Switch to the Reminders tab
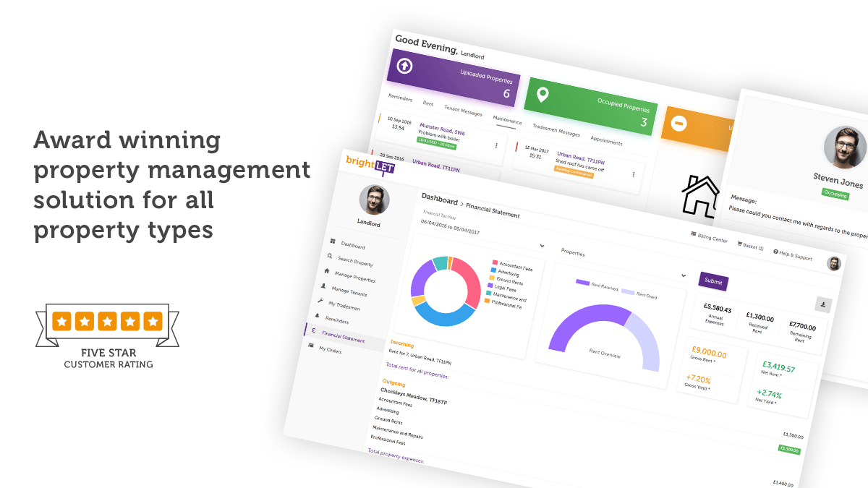This screenshot has height=488, width=868. pyautogui.click(x=400, y=97)
